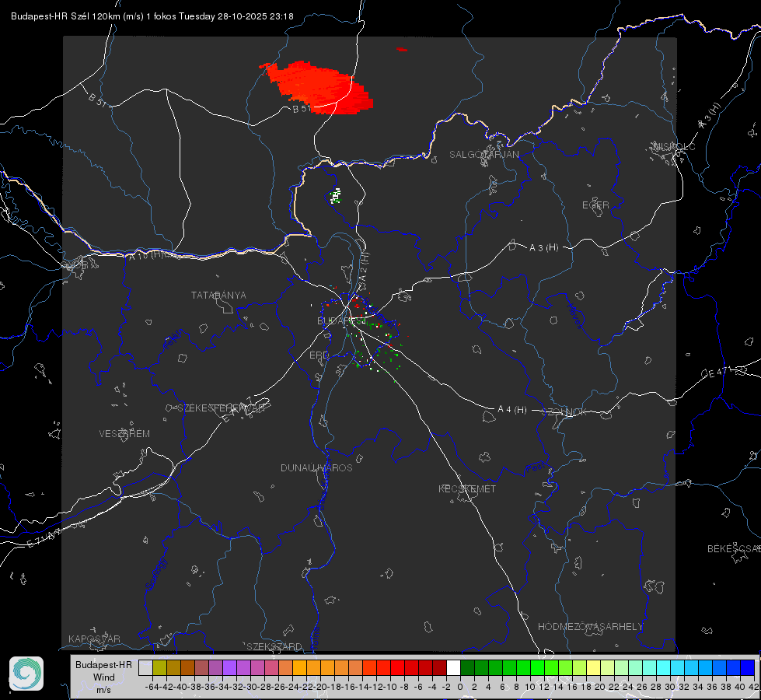The image size is (761, 700).
Task: Click the 'Pest' county label
Action: pos(535,468)
